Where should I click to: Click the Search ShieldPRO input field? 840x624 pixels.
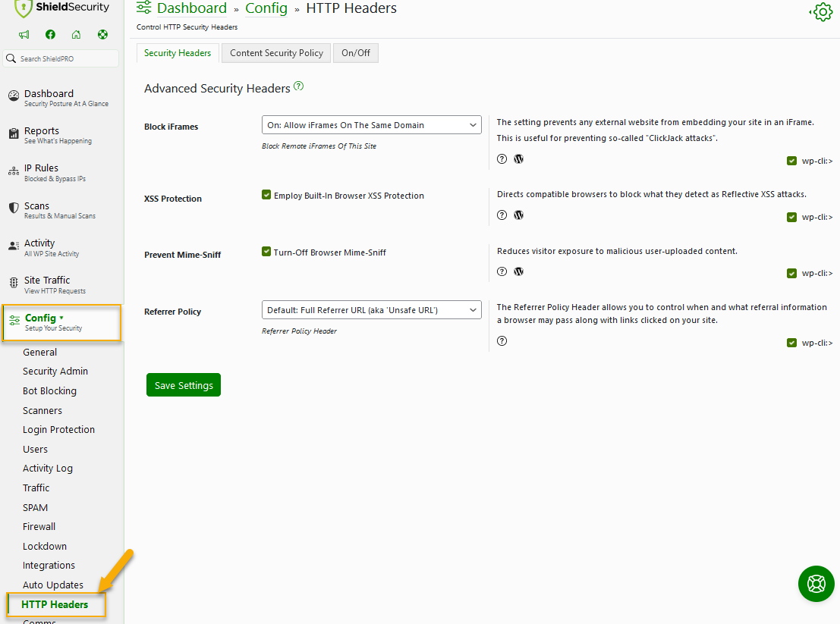pyautogui.click(x=61, y=58)
